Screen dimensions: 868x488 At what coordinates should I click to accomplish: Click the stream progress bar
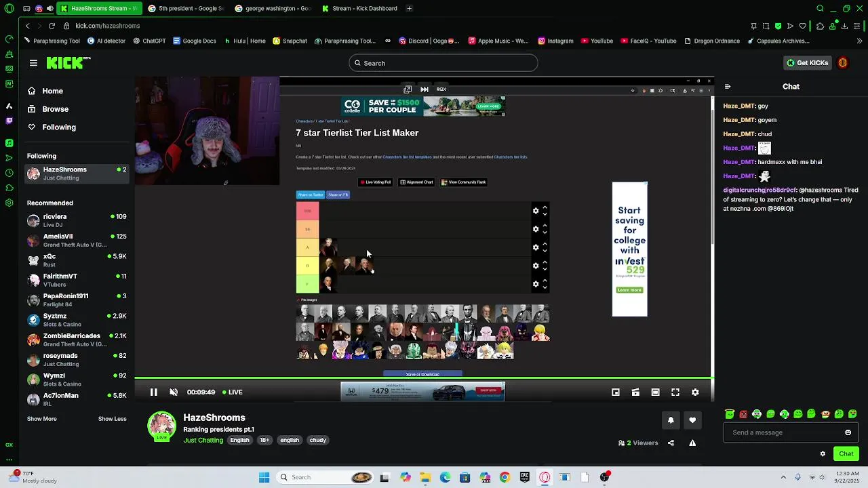[424, 378]
